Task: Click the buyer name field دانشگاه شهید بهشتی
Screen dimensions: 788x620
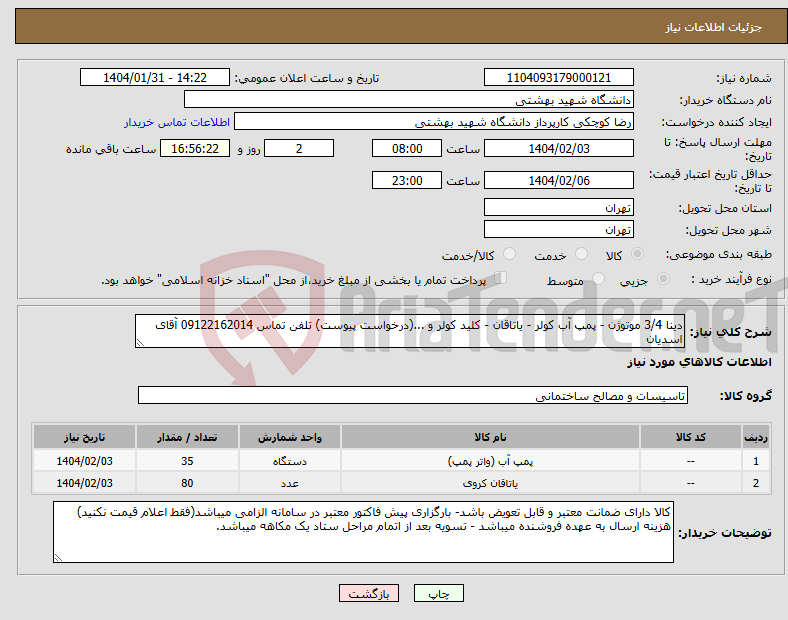Action: [409, 99]
